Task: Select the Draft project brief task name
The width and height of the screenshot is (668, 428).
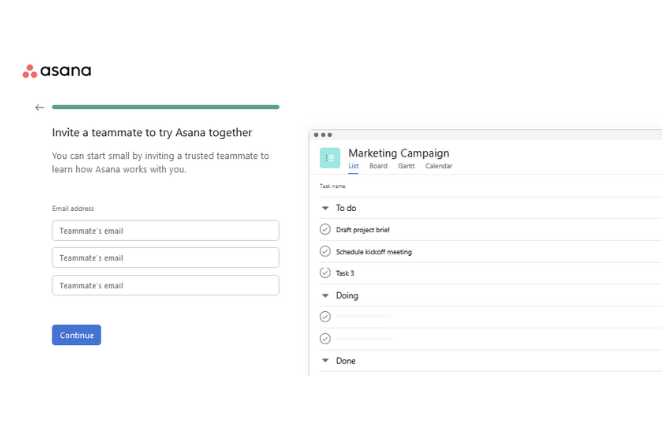Action: click(x=363, y=230)
